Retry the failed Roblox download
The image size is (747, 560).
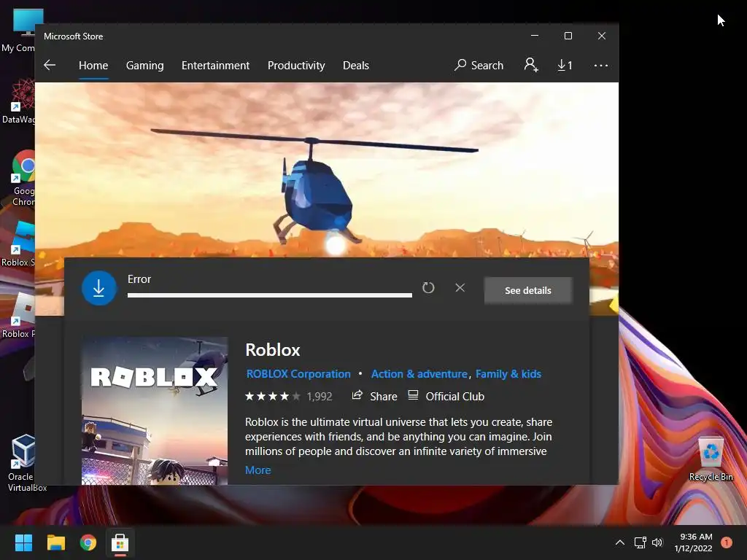428,287
